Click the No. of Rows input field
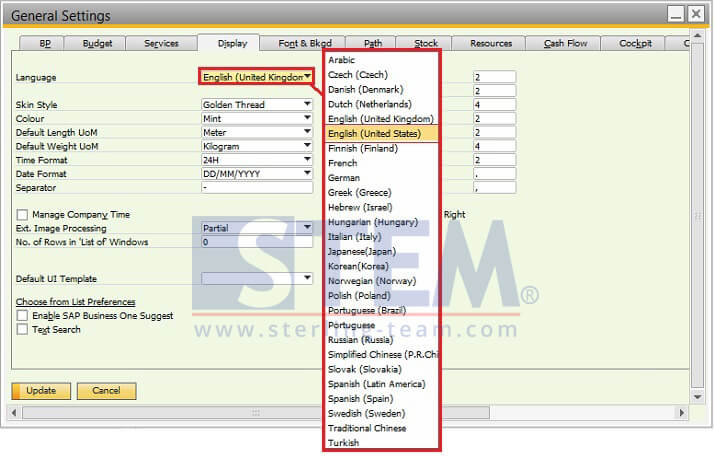 (x=257, y=242)
